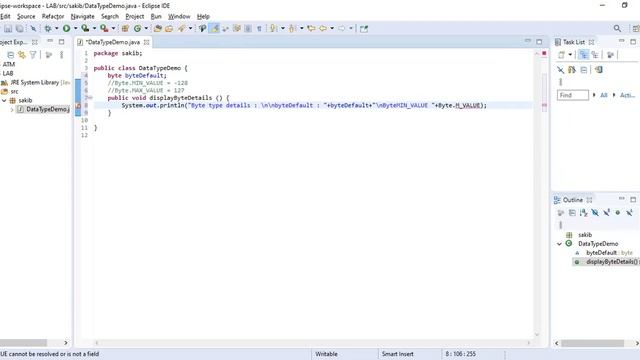Click the Save All toolbar icon

pyautogui.click(x=19, y=29)
